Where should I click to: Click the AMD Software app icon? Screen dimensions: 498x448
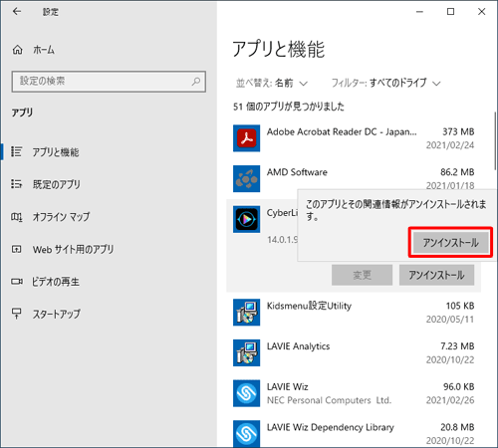tap(246, 178)
